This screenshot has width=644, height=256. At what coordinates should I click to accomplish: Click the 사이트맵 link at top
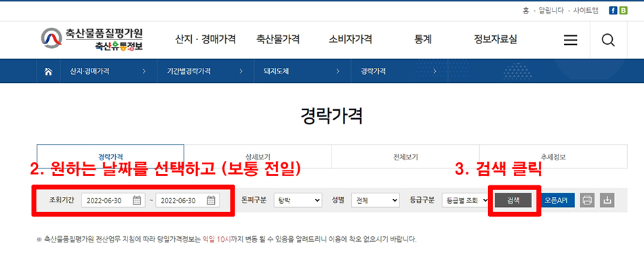(x=586, y=11)
